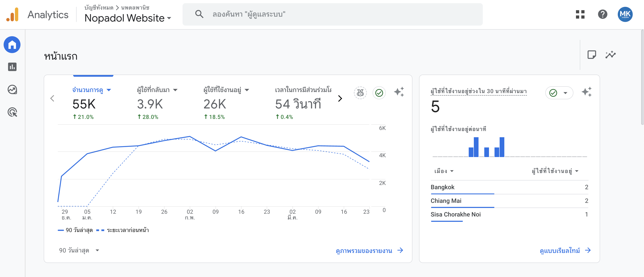
Task: Open the 90 วันล่าสุด date range dropdown
Action: click(79, 250)
